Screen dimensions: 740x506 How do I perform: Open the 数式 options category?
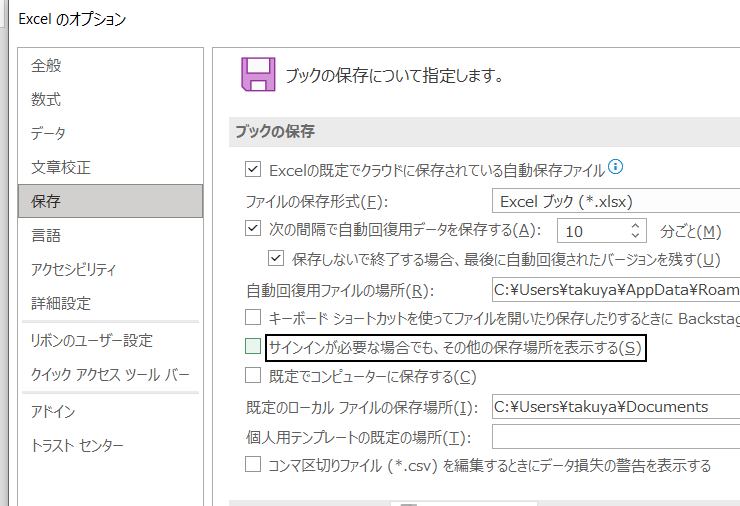pyautogui.click(x=110, y=100)
